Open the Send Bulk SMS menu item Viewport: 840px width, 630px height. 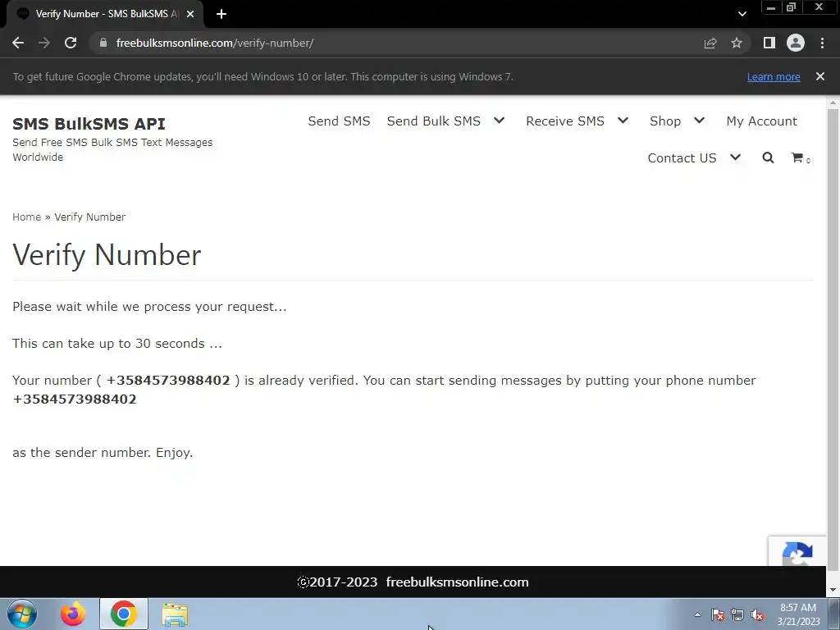(x=434, y=121)
